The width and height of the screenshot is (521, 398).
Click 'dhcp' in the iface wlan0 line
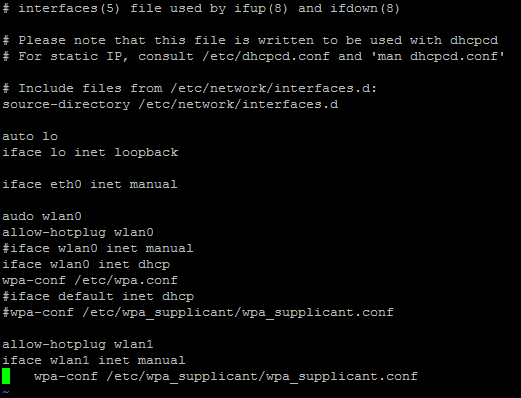click(154, 264)
